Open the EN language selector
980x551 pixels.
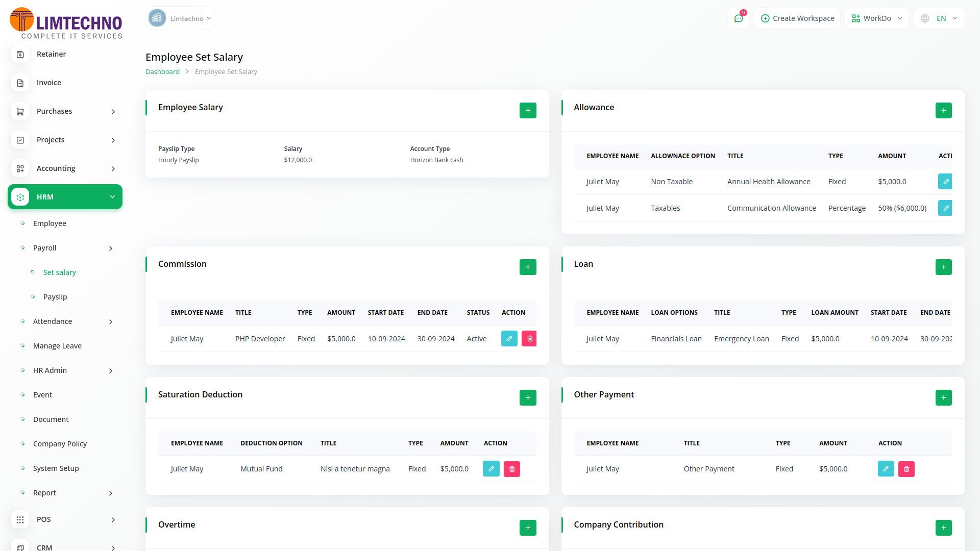tap(939, 18)
